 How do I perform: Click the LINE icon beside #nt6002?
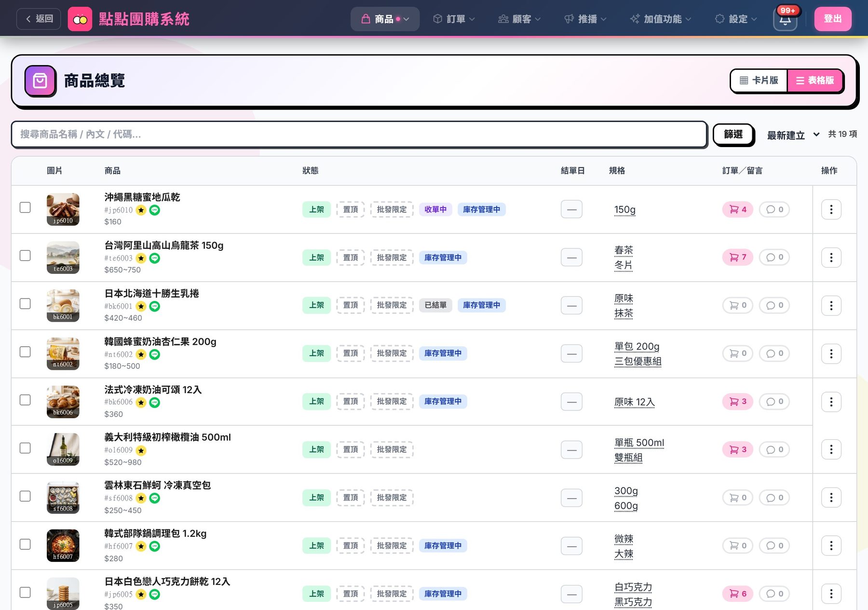(x=154, y=354)
